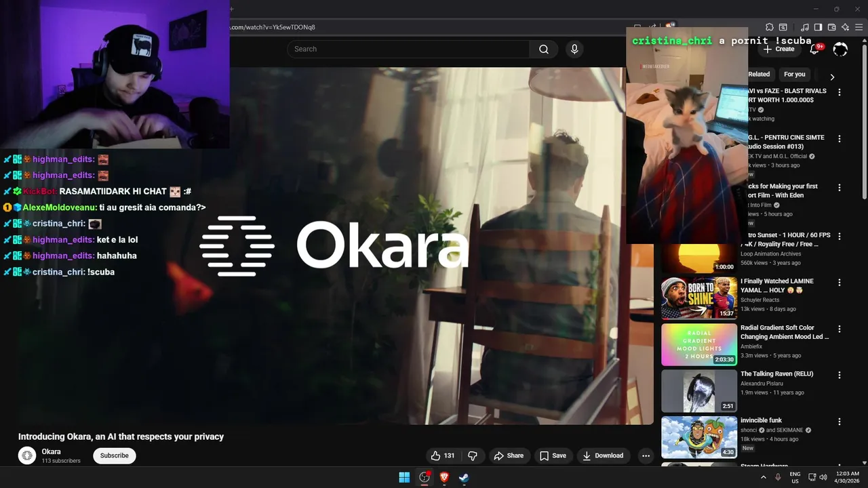Switch ENG US keyboard language
The width and height of the screenshot is (868, 488).
pos(795,477)
